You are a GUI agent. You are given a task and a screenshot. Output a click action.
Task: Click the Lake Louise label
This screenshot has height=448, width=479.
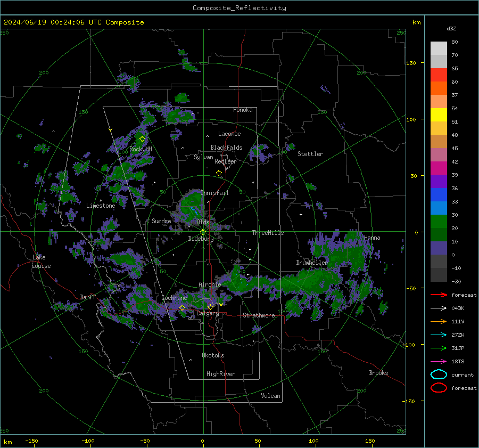coord(41,262)
